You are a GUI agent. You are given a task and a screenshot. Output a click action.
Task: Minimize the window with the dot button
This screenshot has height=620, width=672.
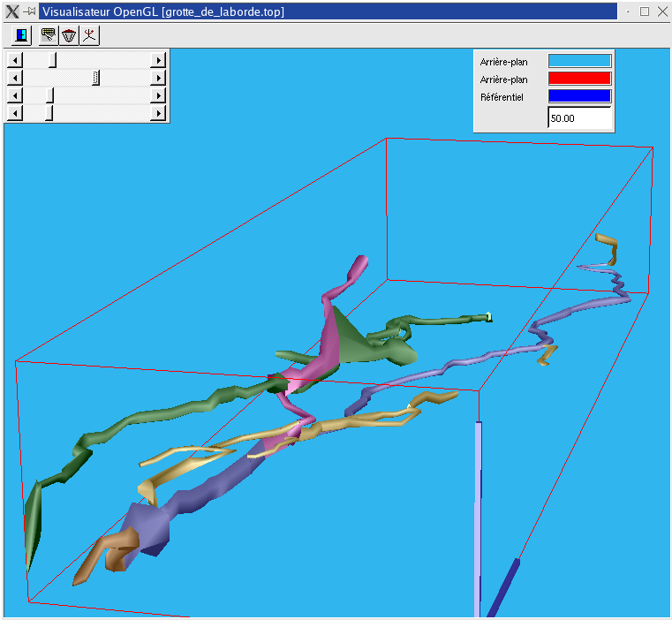click(628, 11)
